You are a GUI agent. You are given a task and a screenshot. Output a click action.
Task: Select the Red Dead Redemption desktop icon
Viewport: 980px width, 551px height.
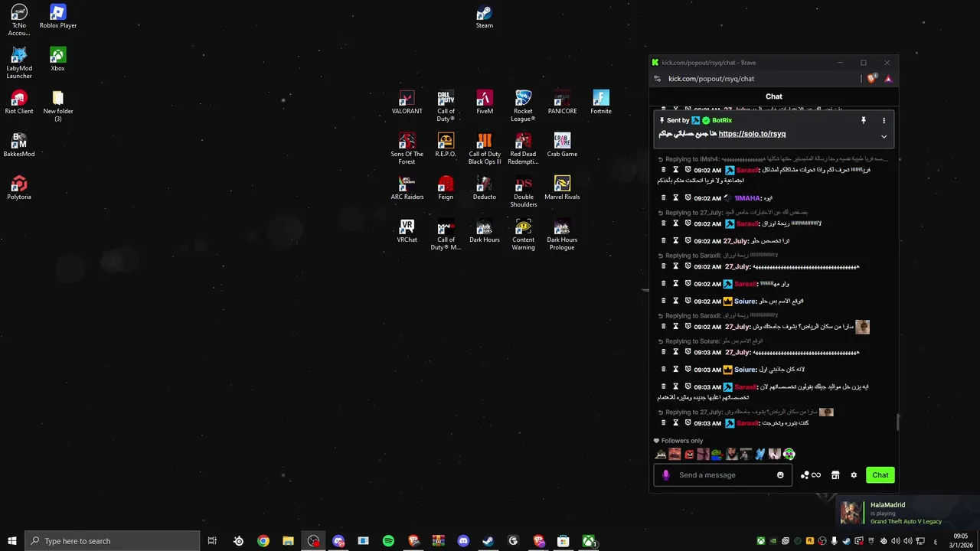coord(523,148)
